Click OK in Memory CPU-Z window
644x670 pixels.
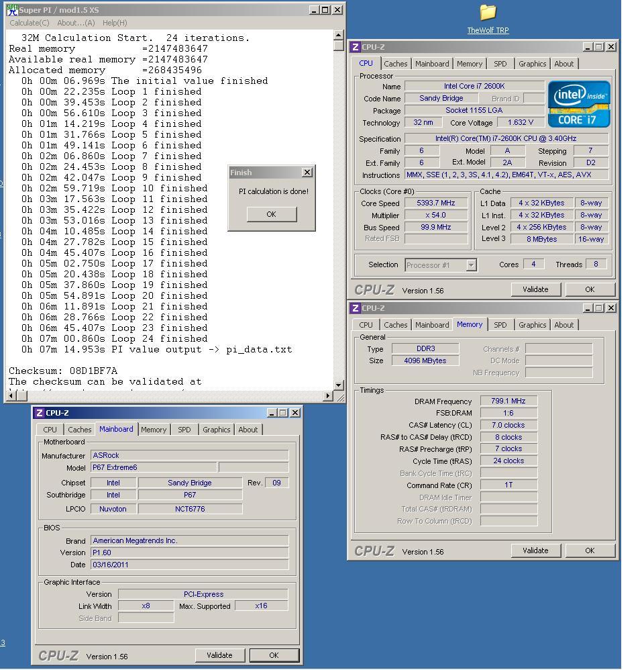[590, 551]
